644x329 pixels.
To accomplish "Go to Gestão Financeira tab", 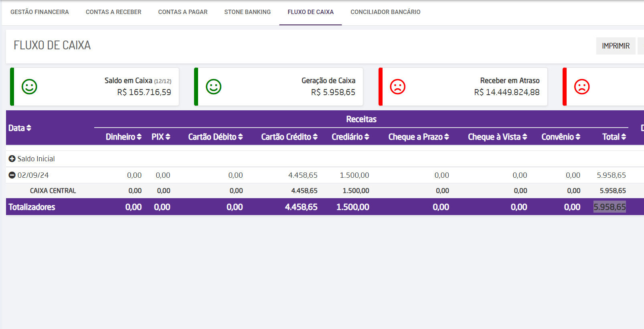I will coord(40,12).
